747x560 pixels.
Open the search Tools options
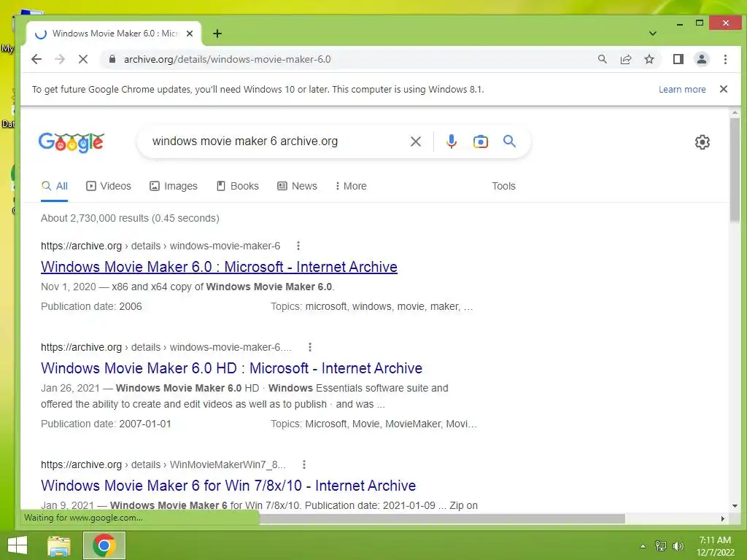pyautogui.click(x=503, y=186)
